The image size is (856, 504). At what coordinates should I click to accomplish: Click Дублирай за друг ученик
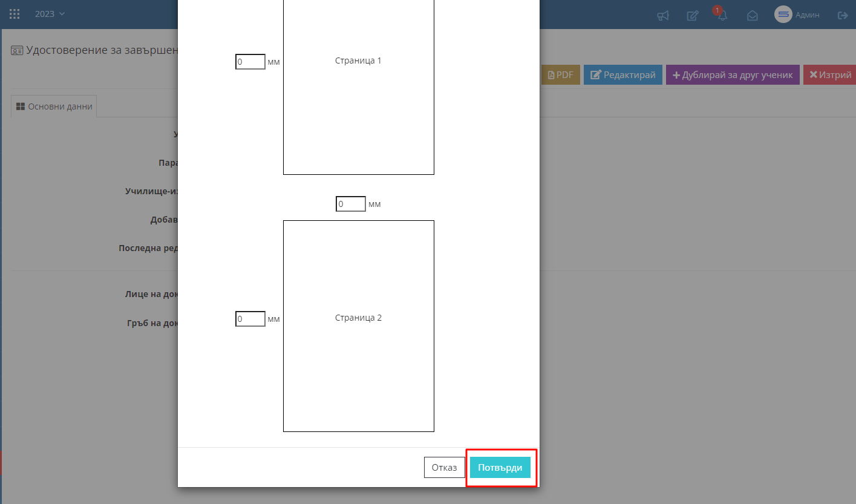point(733,75)
